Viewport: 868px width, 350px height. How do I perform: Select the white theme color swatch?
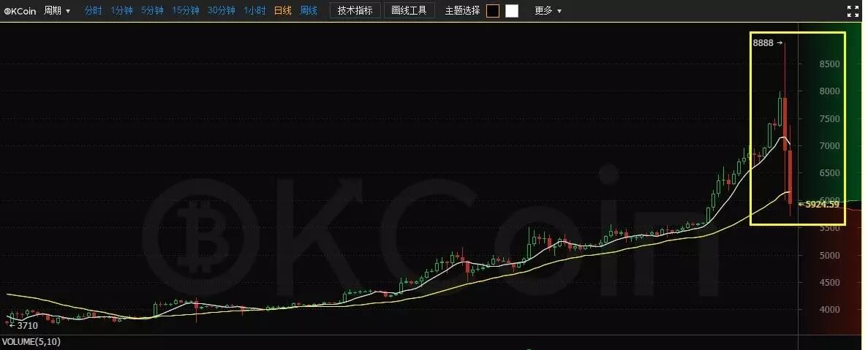pyautogui.click(x=511, y=10)
